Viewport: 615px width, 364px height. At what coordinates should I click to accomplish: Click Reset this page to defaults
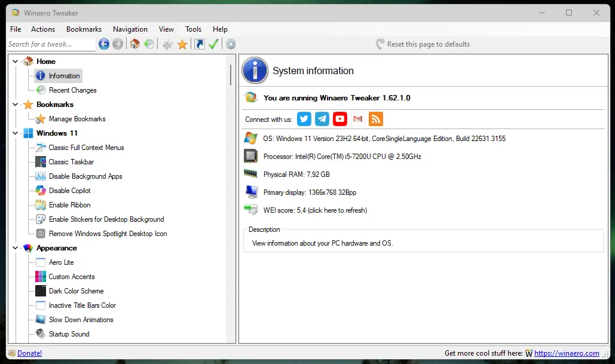click(423, 44)
